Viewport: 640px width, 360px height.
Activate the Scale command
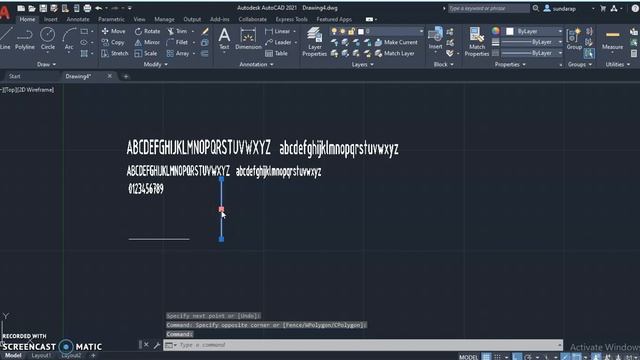[146, 53]
